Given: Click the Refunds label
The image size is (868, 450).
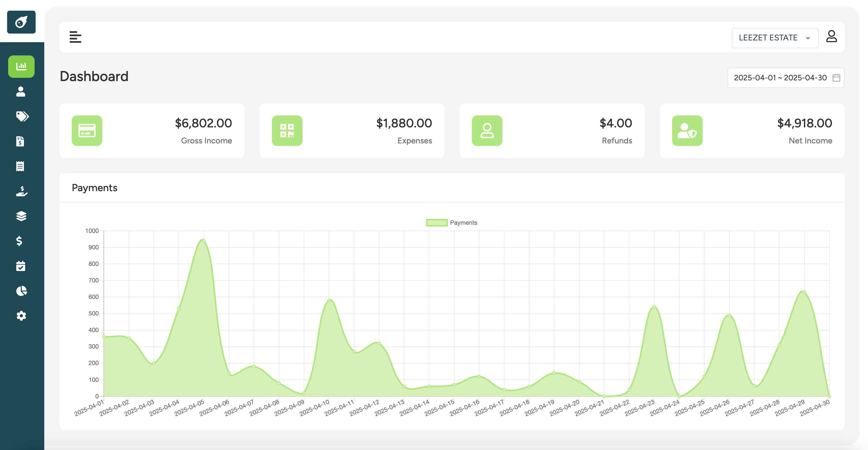Looking at the screenshot, I should [x=617, y=141].
